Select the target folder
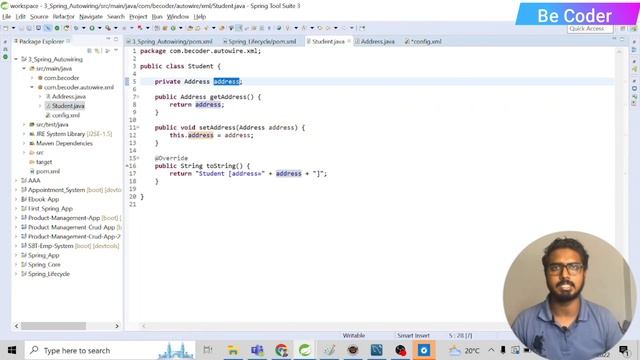The width and height of the screenshot is (640, 360). 40,162
